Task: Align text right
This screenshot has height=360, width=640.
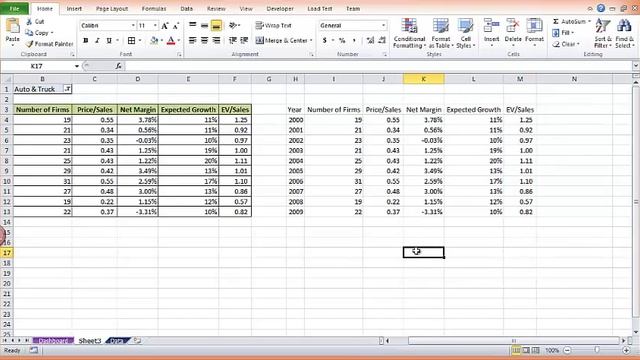Action: [x=216, y=40]
